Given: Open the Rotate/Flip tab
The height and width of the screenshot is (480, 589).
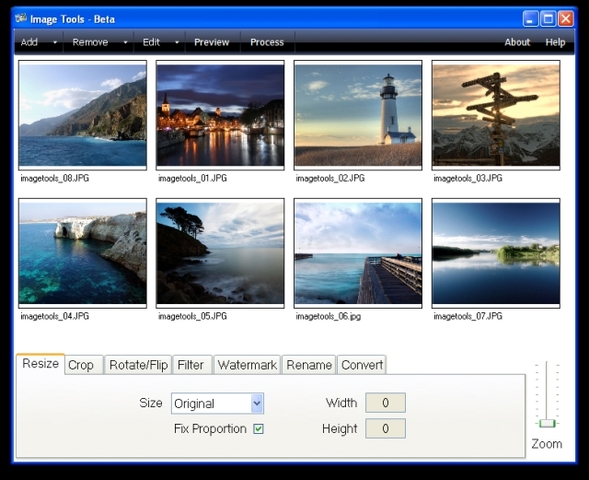Looking at the screenshot, I should point(138,365).
